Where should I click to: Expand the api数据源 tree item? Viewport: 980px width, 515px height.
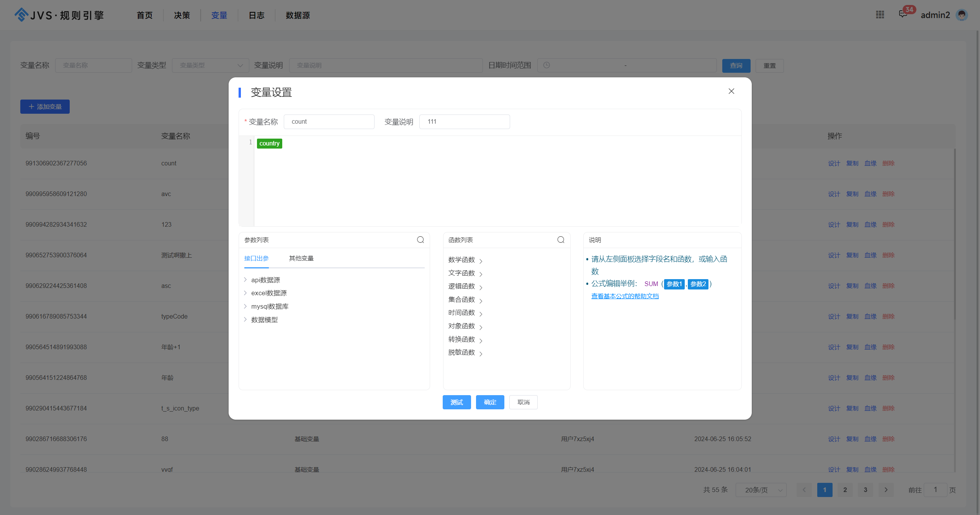tap(245, 280)
